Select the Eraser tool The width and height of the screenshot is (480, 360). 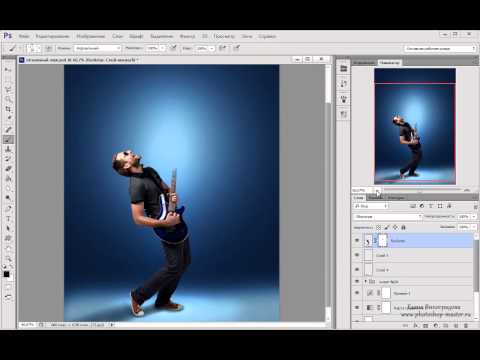coord(8,169)
